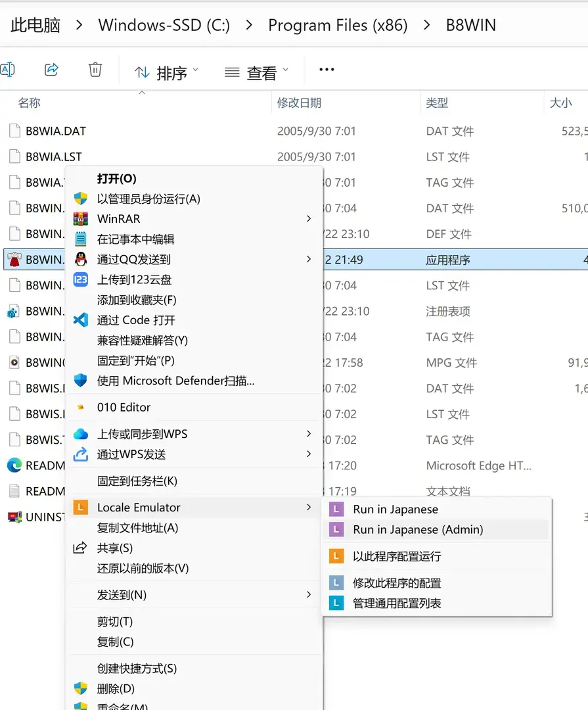Click the WPS send share icon
588x710 pixels.
pos(81,454)
